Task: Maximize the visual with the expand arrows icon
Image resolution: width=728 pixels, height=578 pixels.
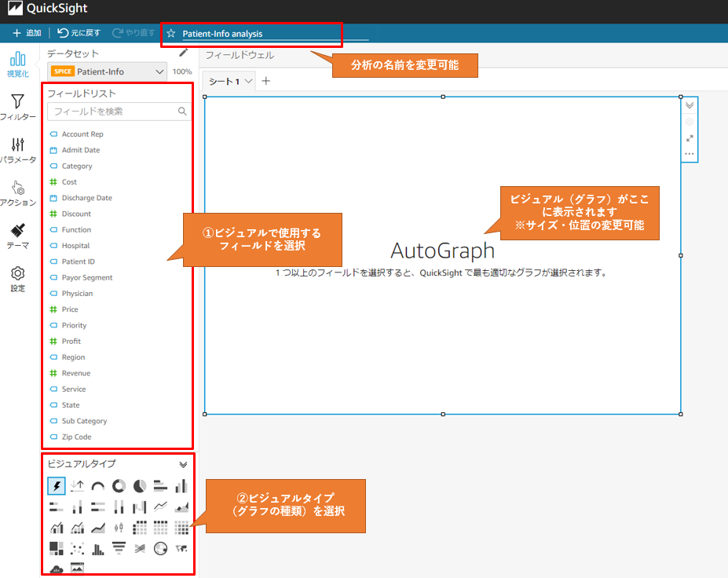Action: pyautogui.click(x=690, y=138)
